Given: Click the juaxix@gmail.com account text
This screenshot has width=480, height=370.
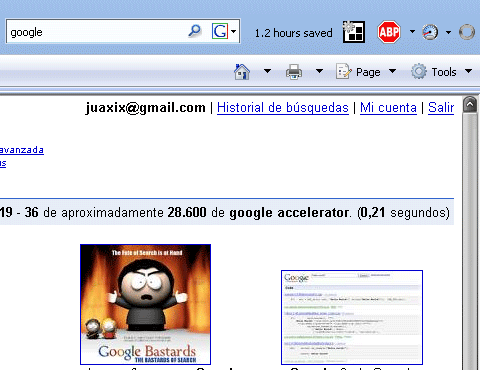Looking at the screenshot, I should 146,108.
